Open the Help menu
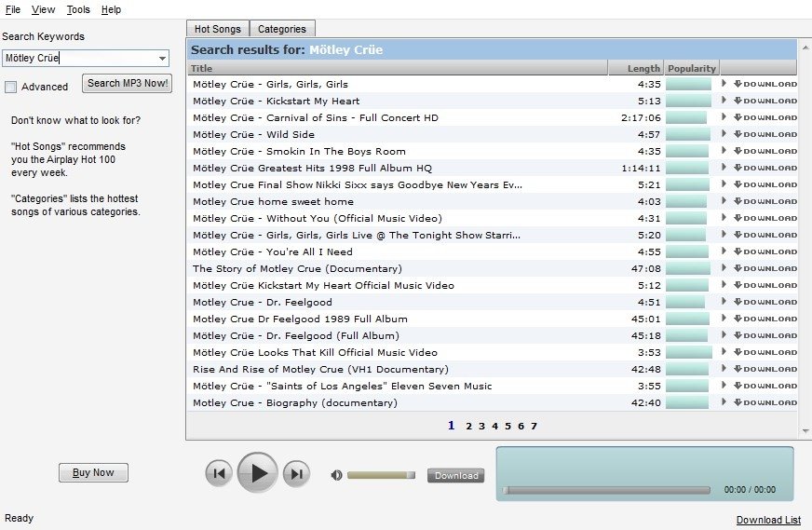This screenshot has width=812, height=530. click(x=111, y=9)
